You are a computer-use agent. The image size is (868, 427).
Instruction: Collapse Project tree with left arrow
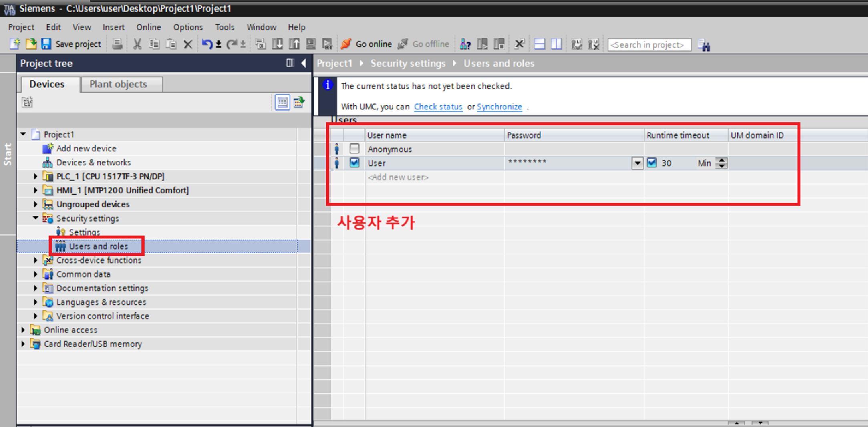tap(304, 63)
